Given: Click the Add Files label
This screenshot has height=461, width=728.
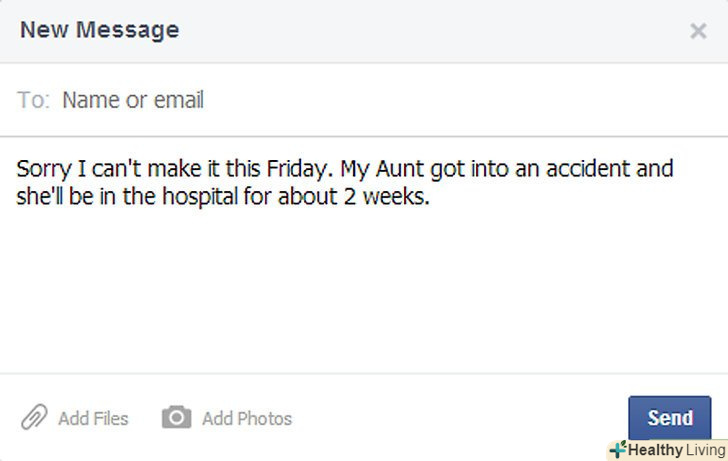Looking at the screenshot, I should pos(93,418).
